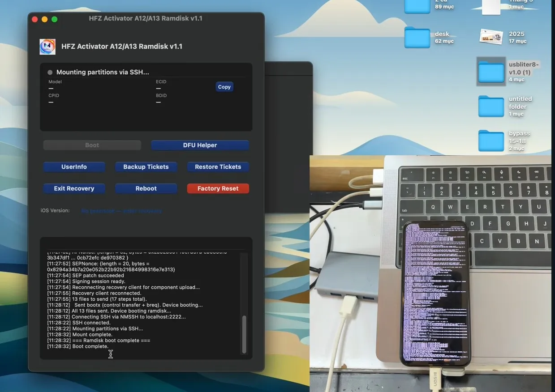Viewport: 555px width, 392px height.
Task: Click the Reboot button
Action: pos(146,188)
